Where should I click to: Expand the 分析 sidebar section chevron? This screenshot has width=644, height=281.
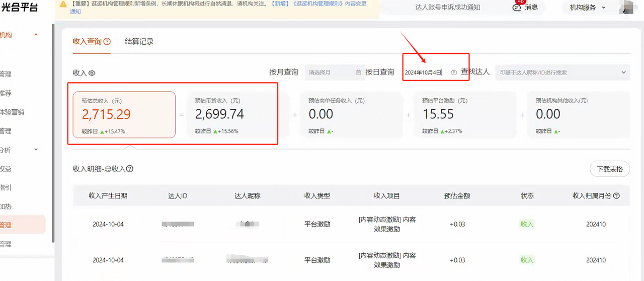(36, 150)
